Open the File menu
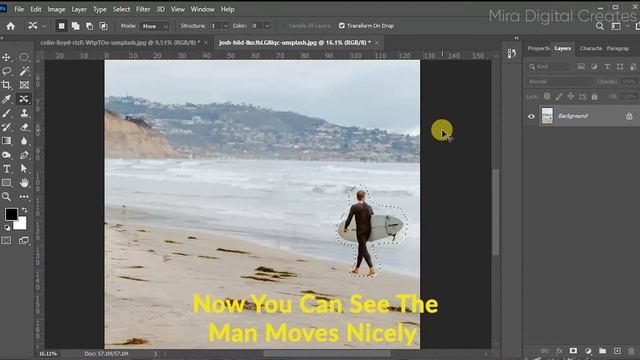The height and width of the screenshot is (360, 640). pyautogui.click(x=19, y=9)
